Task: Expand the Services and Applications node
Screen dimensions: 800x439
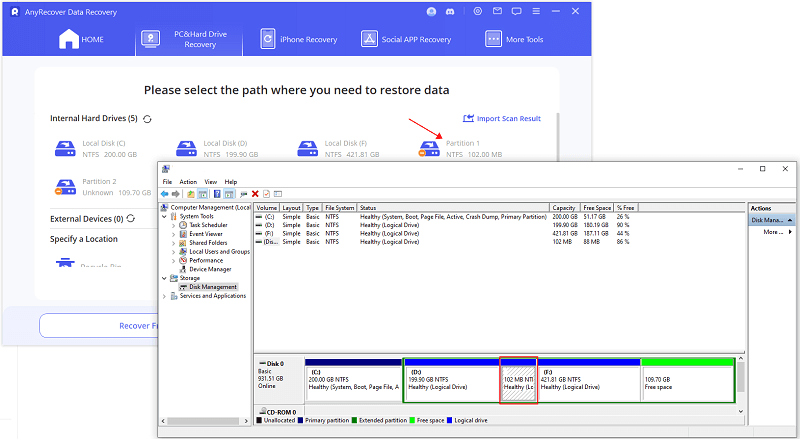Action: (x=165, y=296)
